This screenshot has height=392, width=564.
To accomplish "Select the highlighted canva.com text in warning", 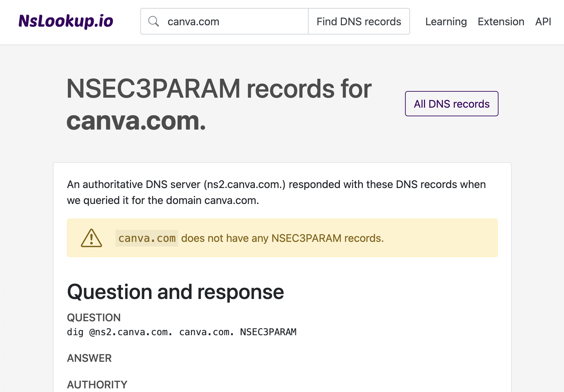I will (147, 238).
